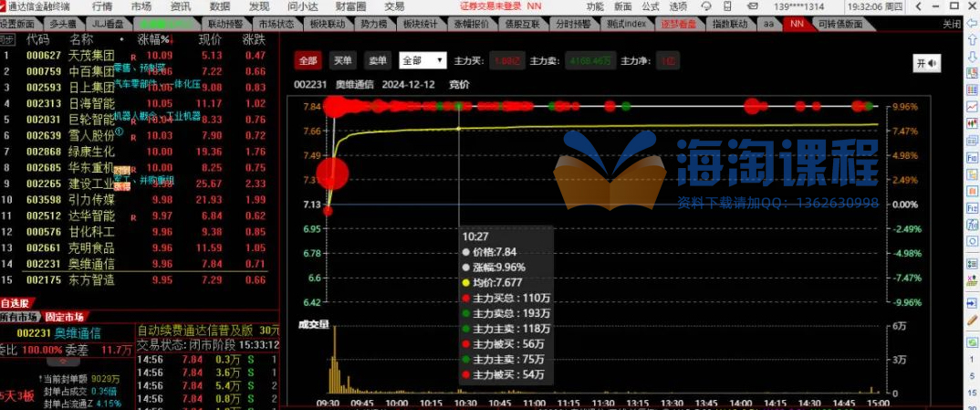Open the 数据 menu

tap(220, 6)
